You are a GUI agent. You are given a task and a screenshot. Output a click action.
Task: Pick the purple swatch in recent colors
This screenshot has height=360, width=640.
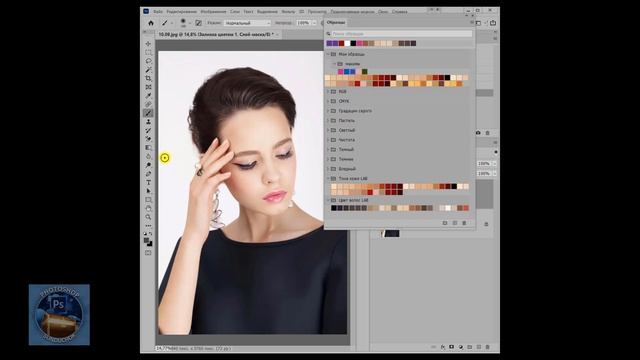(329, 43)
